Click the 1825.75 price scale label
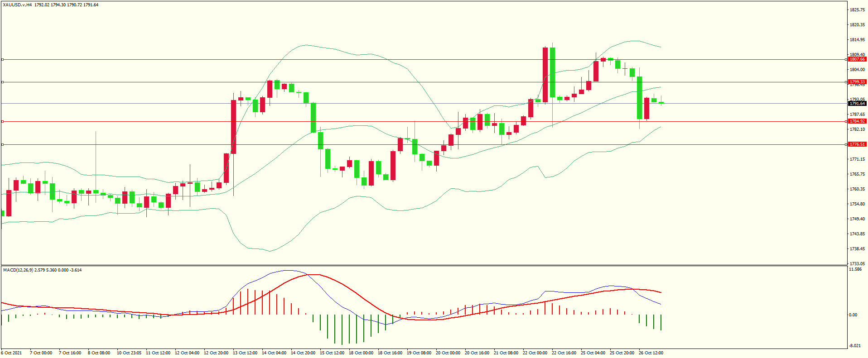Viewport: 868px width, 358px height. click(857, 10)
